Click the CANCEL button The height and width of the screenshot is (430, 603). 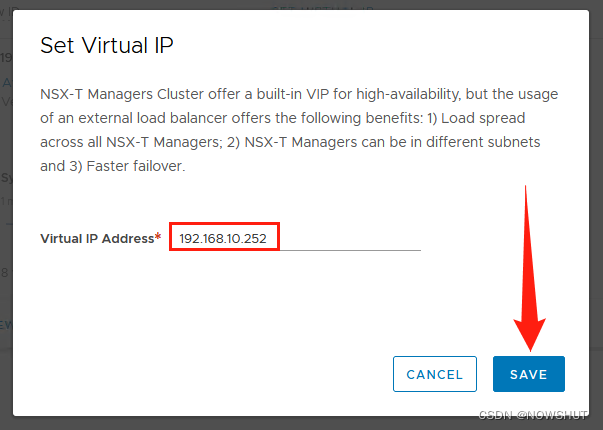435,374
